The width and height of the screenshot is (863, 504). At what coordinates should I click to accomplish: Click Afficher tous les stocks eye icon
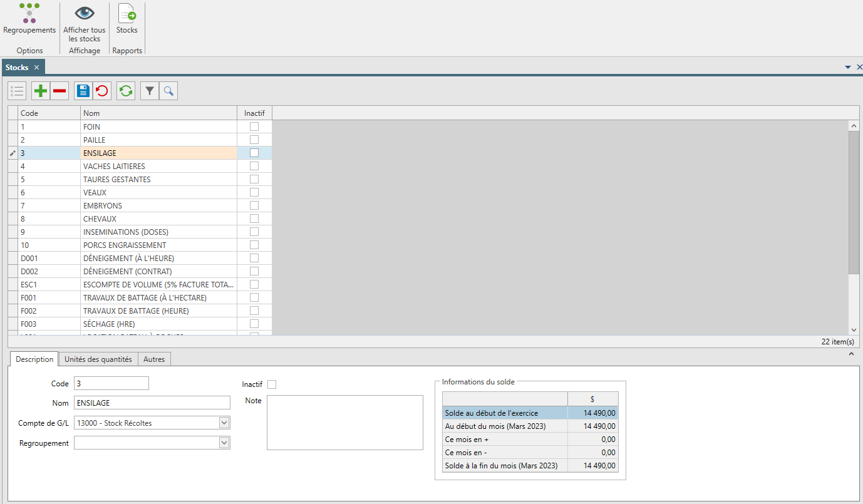tap(85, 13)
